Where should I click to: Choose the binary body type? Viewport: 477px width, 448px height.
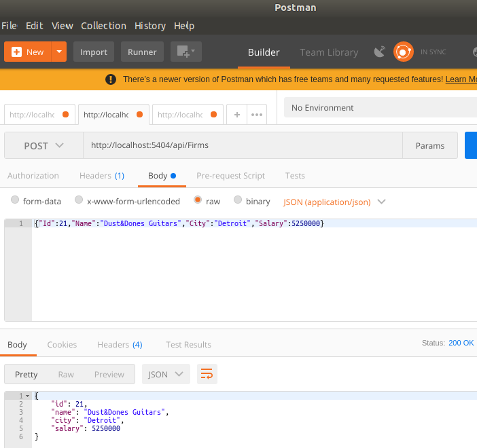tap(238, 201)
